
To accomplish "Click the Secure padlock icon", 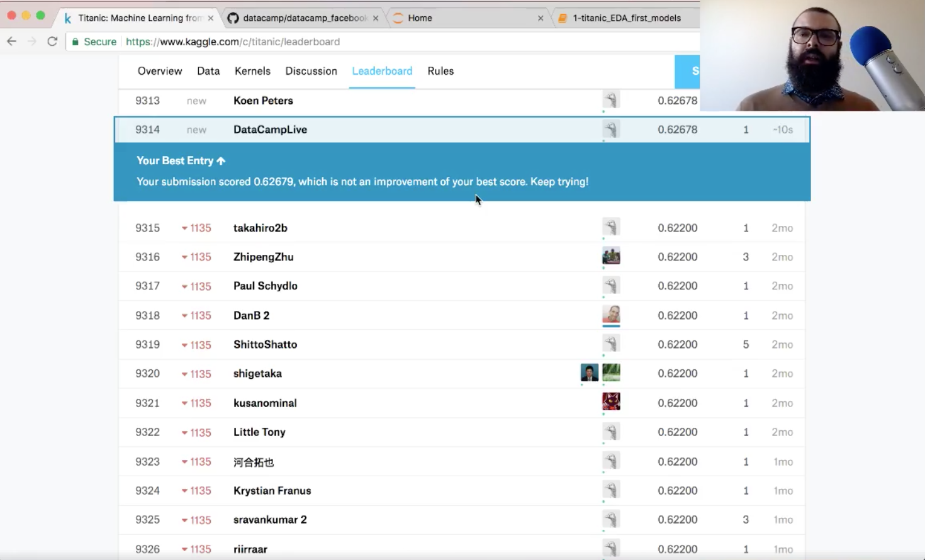I will coord(76,42).
